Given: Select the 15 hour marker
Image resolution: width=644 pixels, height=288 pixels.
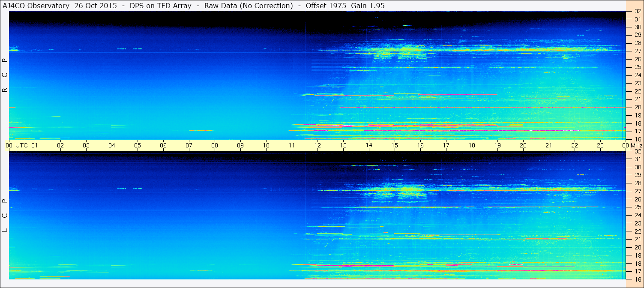Looking at the screenshot, I should coord(395,145).
